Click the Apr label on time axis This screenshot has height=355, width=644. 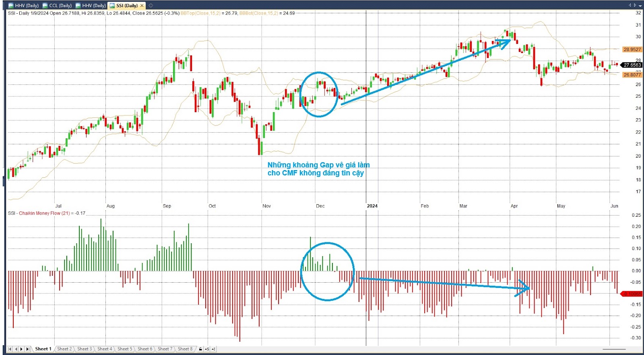pyautogui.click(x=514, y=206)
